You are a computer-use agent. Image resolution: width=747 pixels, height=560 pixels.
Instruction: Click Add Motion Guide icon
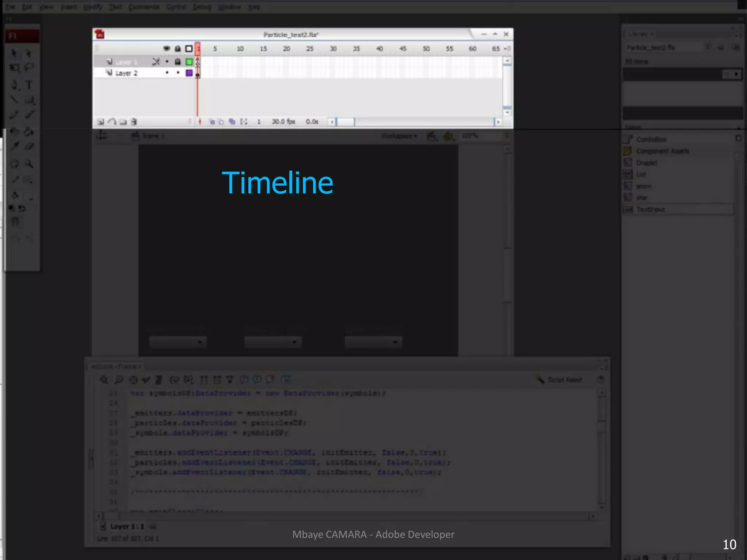[112, 122]
